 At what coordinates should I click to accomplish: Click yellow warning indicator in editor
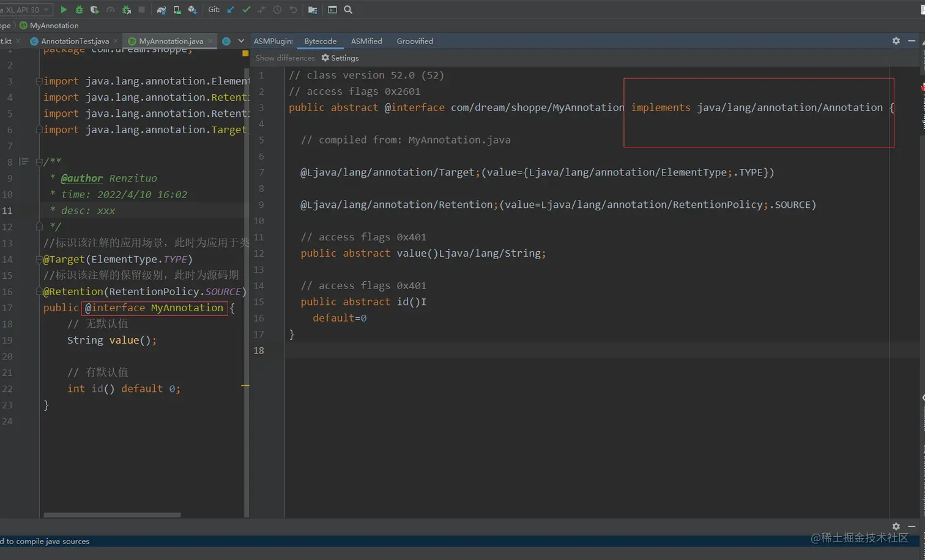coord(245,54)
